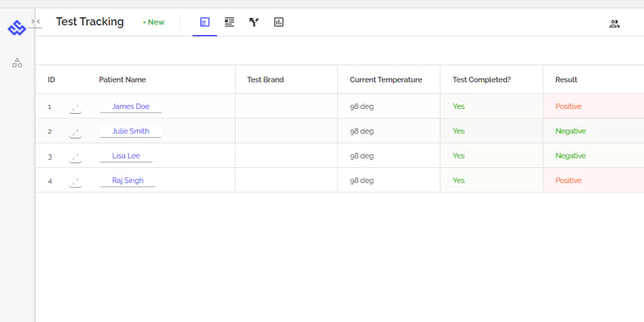The image size is (644, 322).
Task: Select Julie Smith's Negative result cell
Action: pos(594,131)
